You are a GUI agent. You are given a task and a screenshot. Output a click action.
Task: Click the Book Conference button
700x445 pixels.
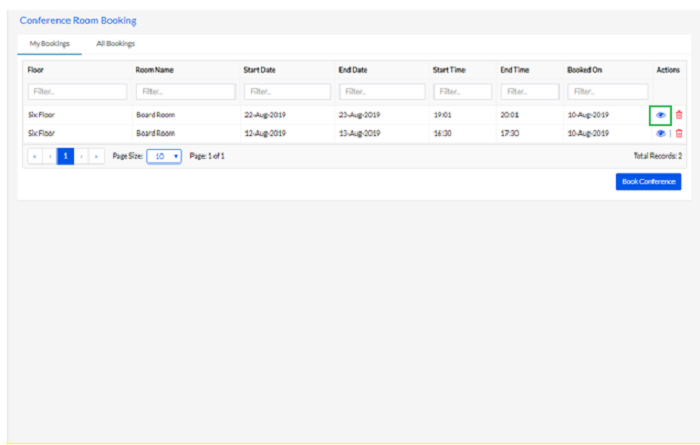pos(648,182)
